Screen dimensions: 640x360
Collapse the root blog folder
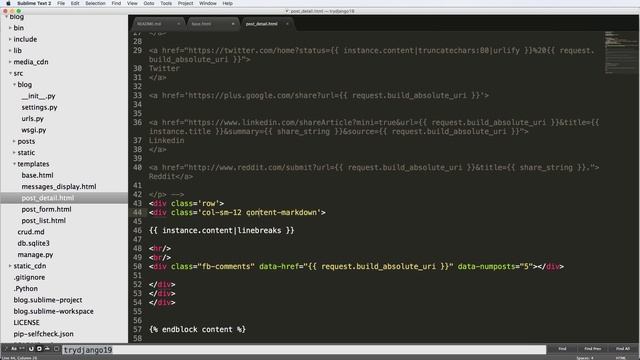point(6,17)
